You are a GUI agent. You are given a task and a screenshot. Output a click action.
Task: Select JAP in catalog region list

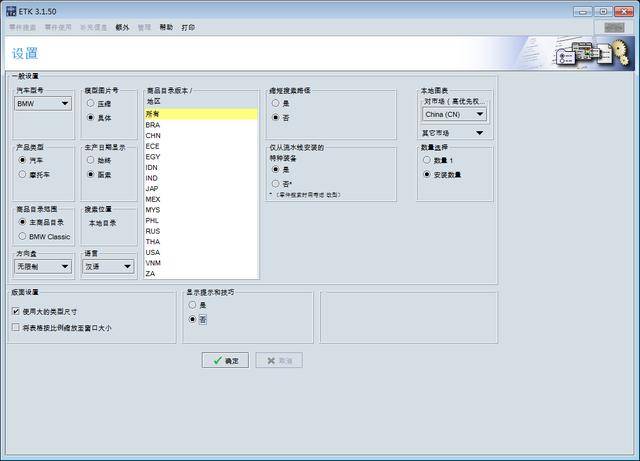coord(201,189)
